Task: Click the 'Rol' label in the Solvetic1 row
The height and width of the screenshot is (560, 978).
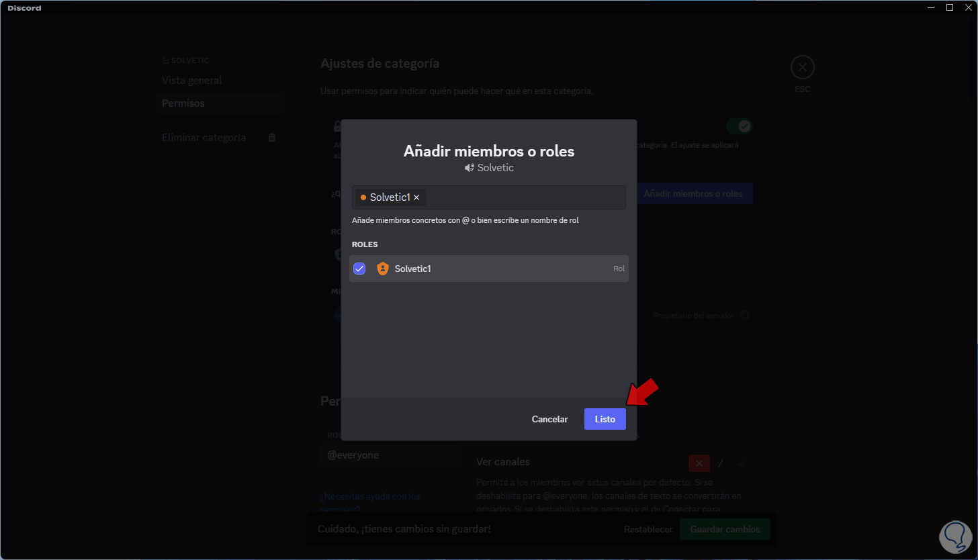Action: [619, 269]
